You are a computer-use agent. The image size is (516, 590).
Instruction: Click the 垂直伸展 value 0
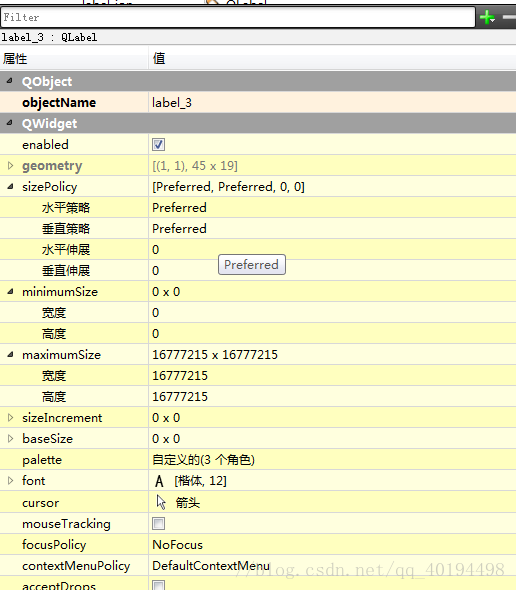pyautogui.click(x=155, y=271)
